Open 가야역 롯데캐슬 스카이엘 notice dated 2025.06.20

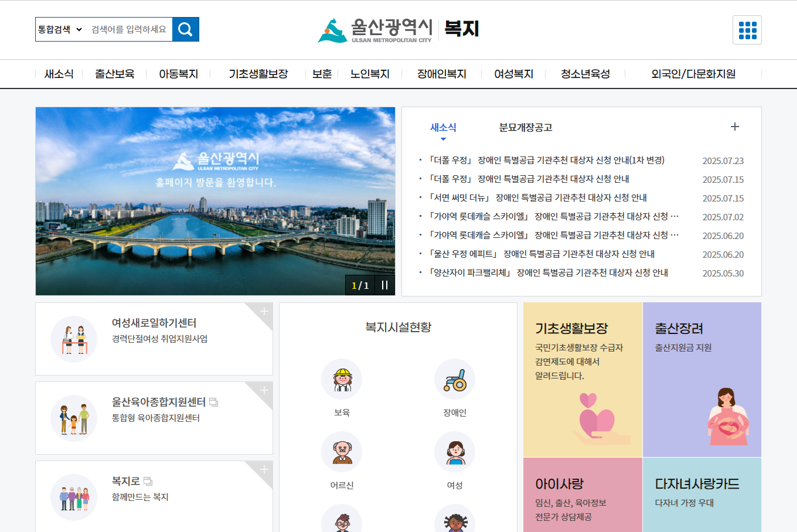point(553,235)
